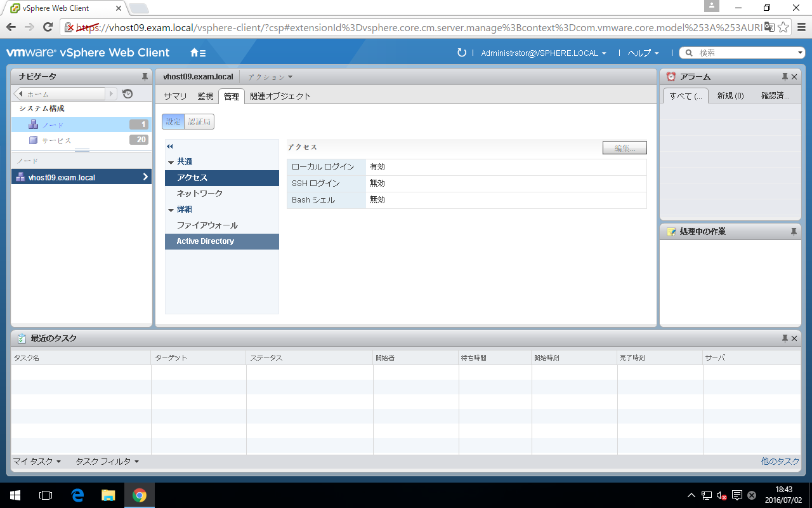812x508 pixels.
Task: Select サービス in the navigator
Action: [82, 140]
